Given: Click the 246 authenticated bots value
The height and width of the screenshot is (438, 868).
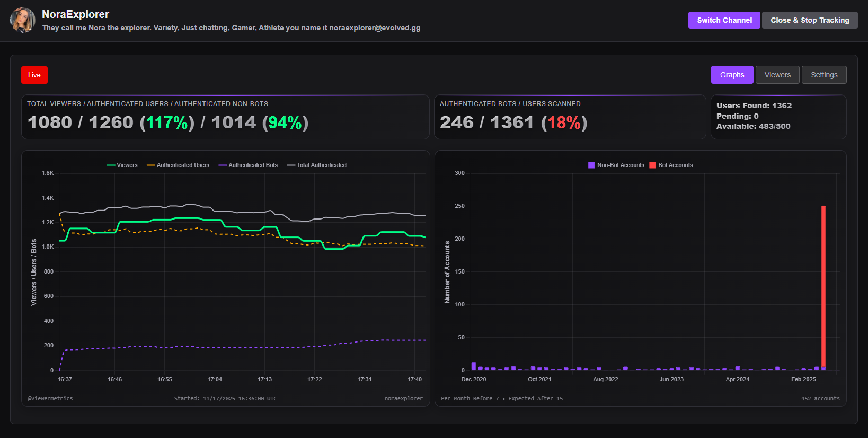Looking at the screenshot, I should coord(457,122).
